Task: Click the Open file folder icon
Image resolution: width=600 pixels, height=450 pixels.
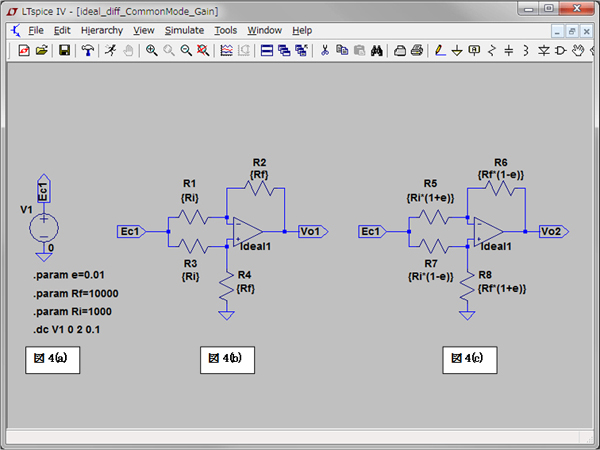Action: 42,50
